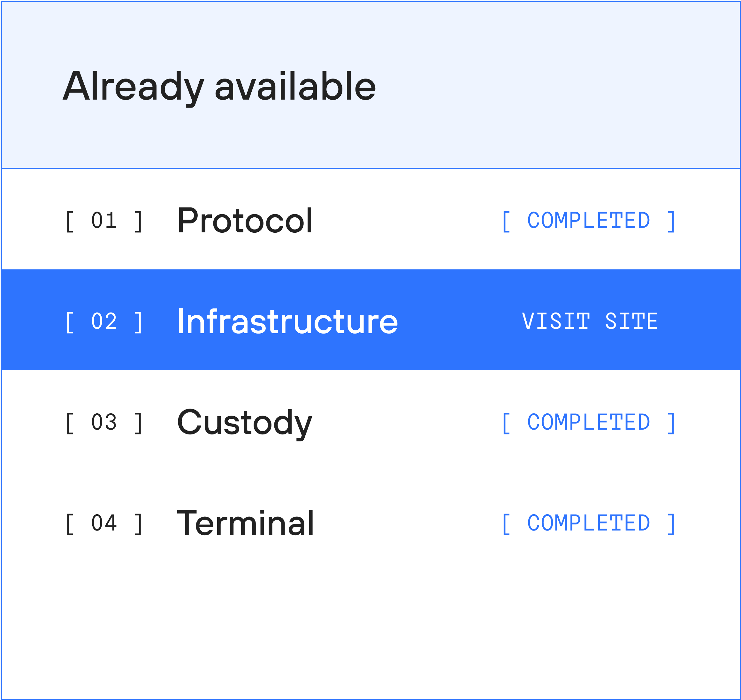Click the VISIT SITE link
Image resolution: width=741 pixels, height=700 pixels.
pos(589,321)
